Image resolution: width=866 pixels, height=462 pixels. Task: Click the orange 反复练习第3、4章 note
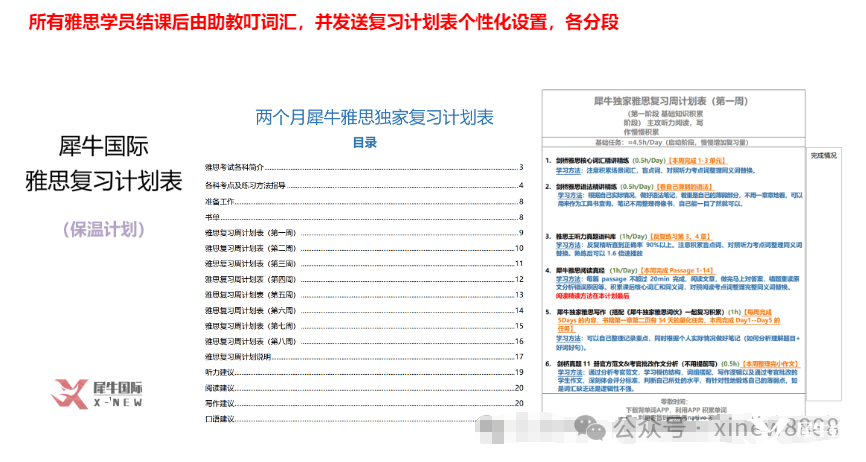point(679,236)
